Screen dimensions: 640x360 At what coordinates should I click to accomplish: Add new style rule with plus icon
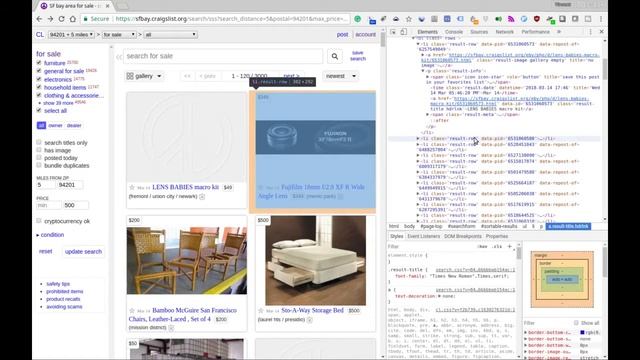tap(509, 247)
